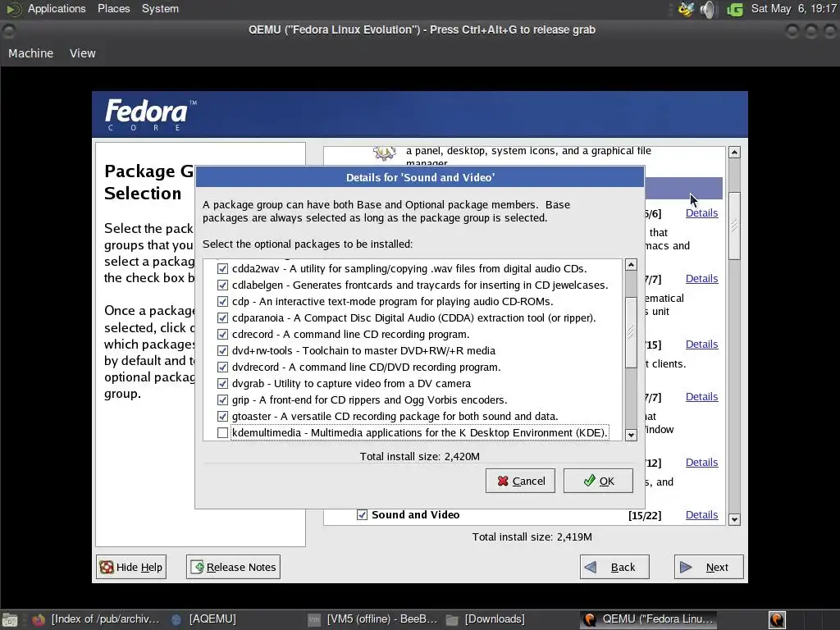Click the QEMU icon at taskbar right end
The height and width of the screenshot is (630, 840).
click(x=777, y=620)
